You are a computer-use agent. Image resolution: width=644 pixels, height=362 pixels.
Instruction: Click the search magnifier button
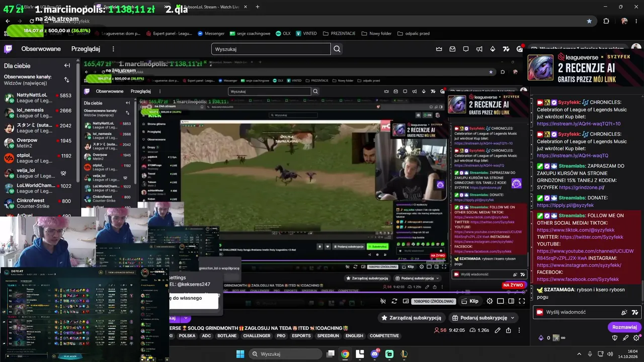click(337, 49)
